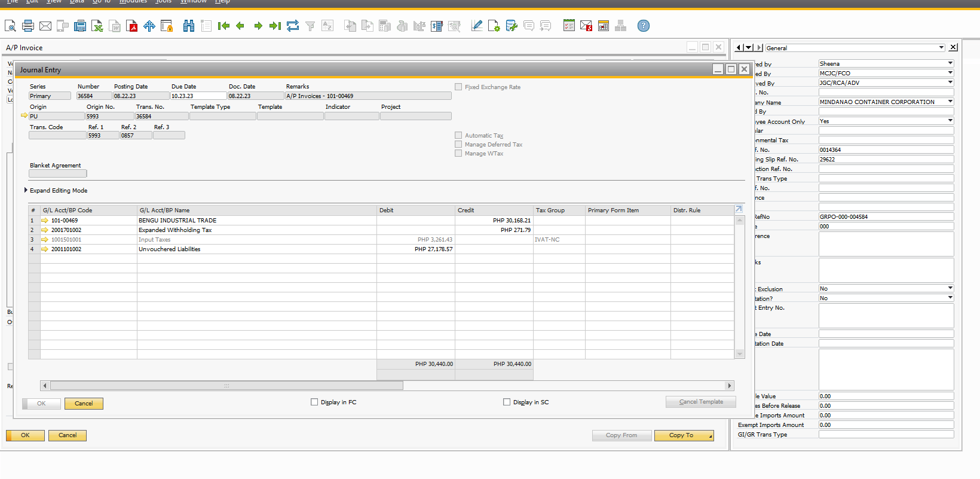Click the red S envelope toolbar icon
980x479 pixels.
click(x=586, y=26)
